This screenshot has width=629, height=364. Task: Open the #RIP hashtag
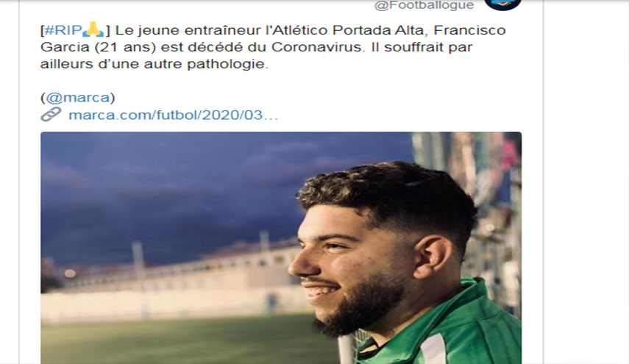coord(63,30)
